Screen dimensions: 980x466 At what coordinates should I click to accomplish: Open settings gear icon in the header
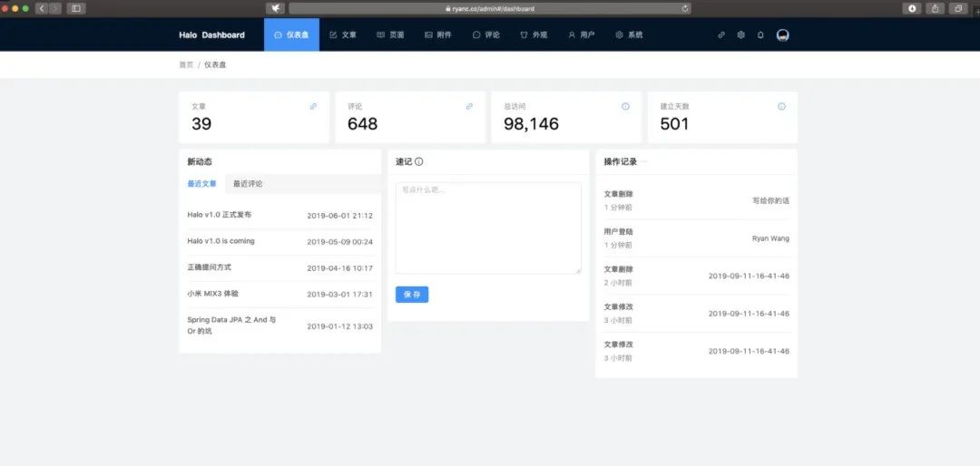[x=740, y=35]
